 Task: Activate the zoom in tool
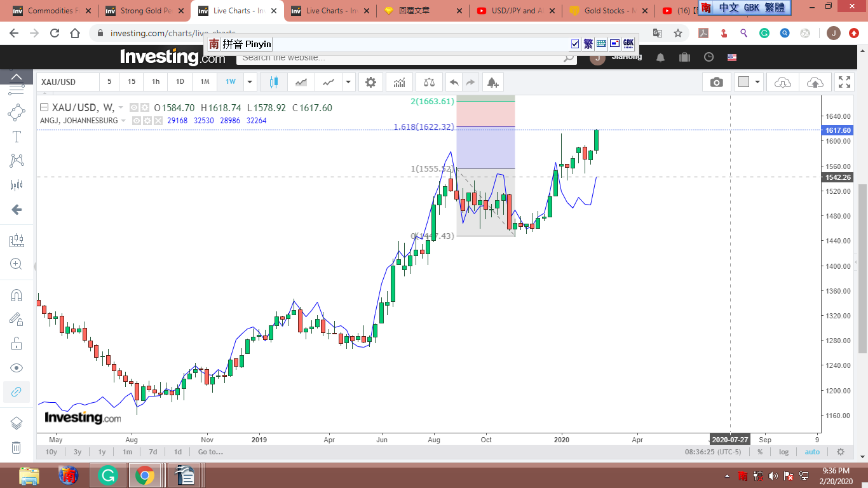17,264
